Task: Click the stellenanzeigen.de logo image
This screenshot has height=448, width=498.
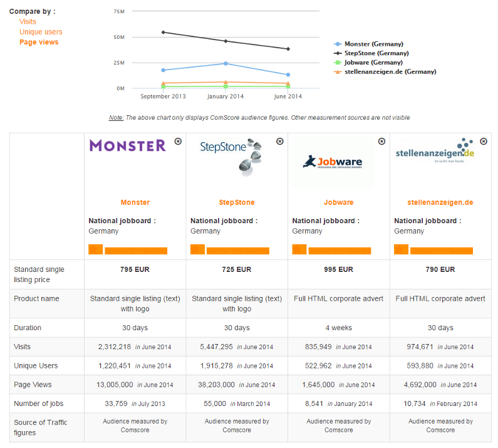Action: [435, 151]
